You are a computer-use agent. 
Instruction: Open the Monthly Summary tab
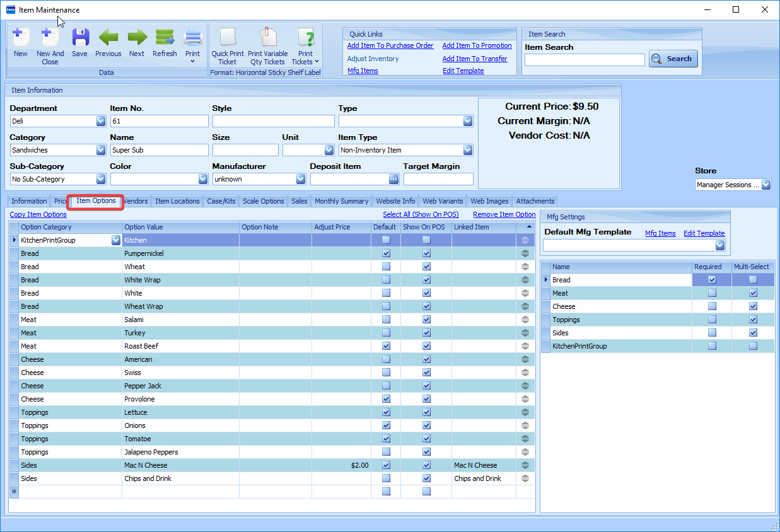point(341,201)
